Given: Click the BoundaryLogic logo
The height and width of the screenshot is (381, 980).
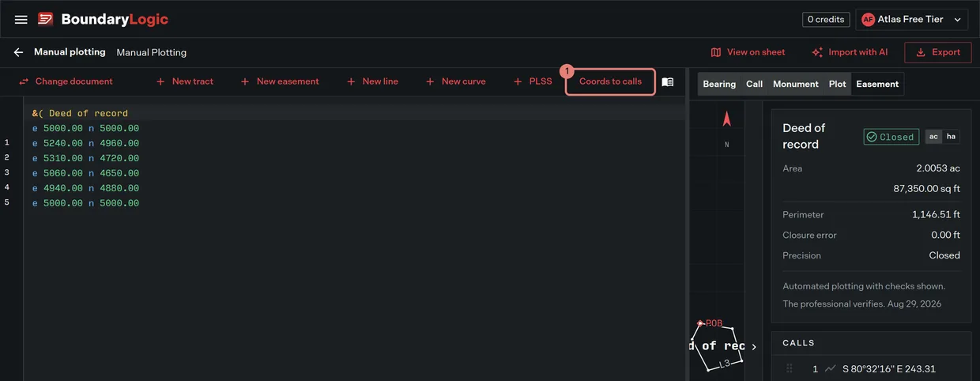Looking at the screenshot, I should (x=104, y=19).
